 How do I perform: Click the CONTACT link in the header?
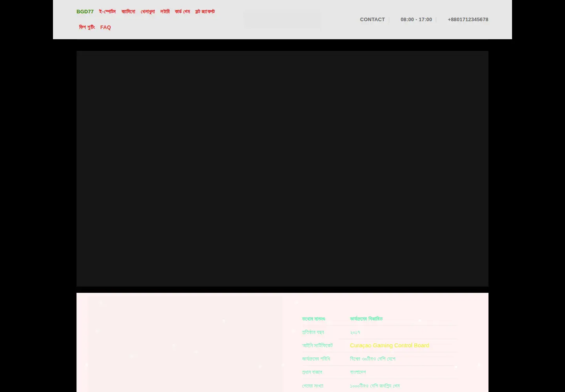372,20
